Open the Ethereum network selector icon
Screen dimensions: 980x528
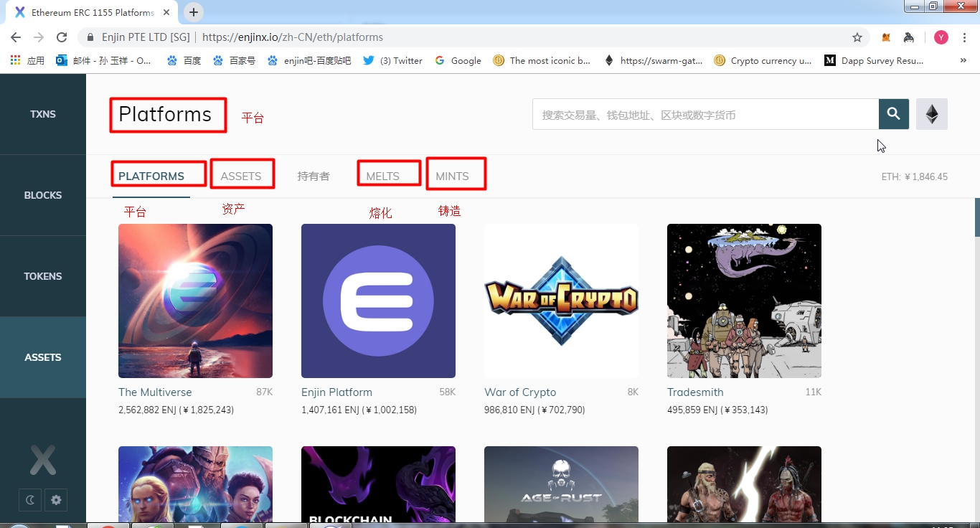(932, 114)
